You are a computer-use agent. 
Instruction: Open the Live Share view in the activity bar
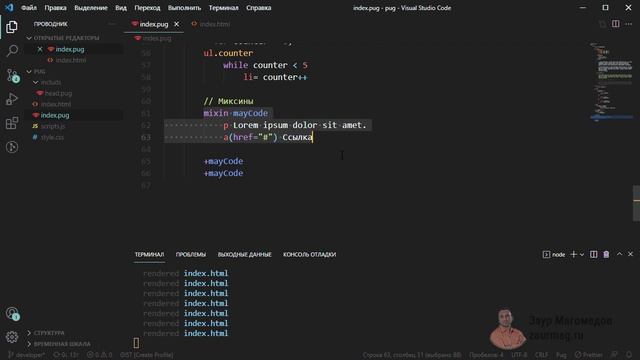pyautogui.click(x=12, y=147)
